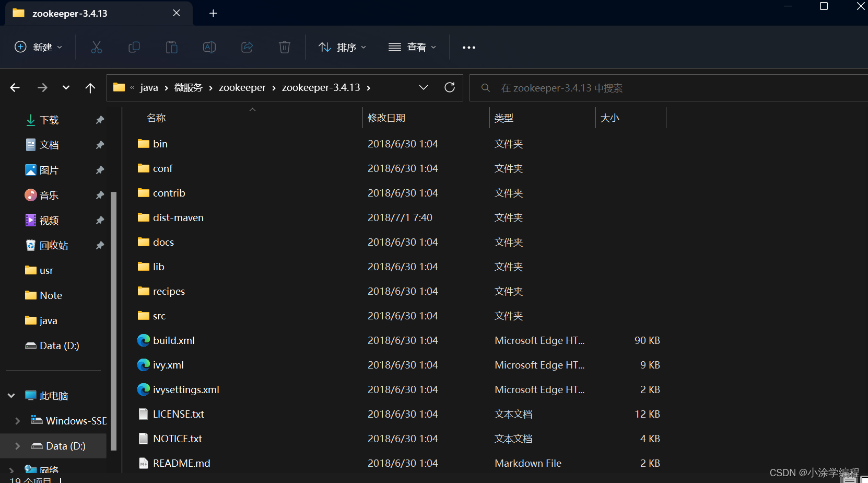Screen dimensions: 868x483
Task: Refresh the current folder view
Action: click(x=450, y=87)
